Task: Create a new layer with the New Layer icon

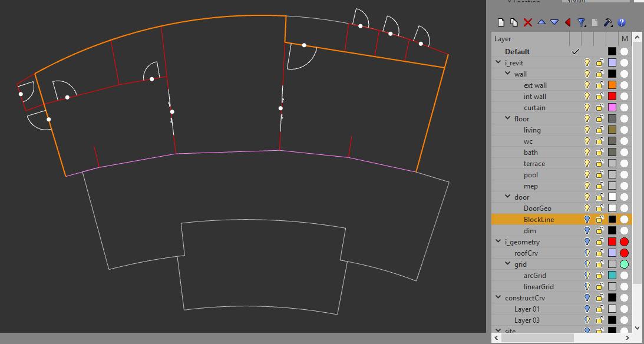Action: [x=501, y=22]
